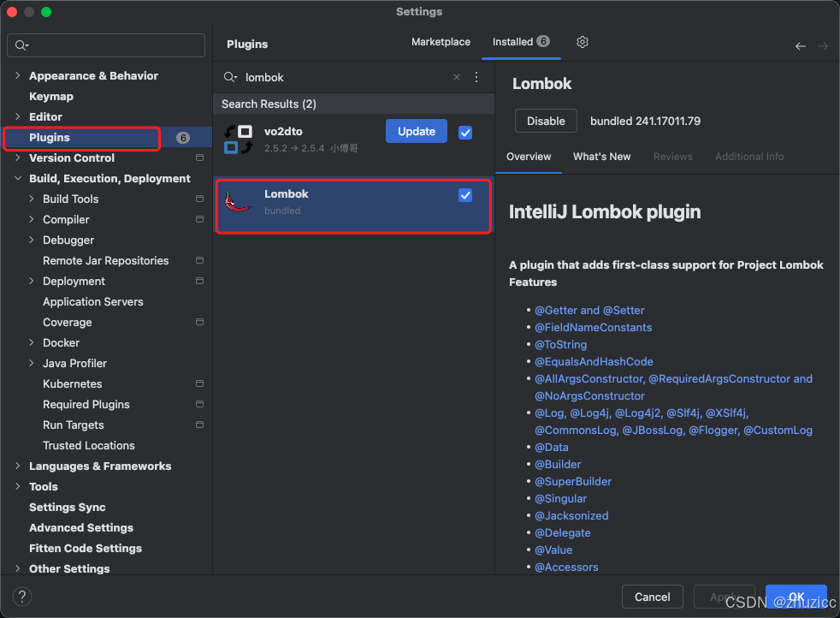
Task: Open the @Getter and @Setter link
Action: point(589,311)
